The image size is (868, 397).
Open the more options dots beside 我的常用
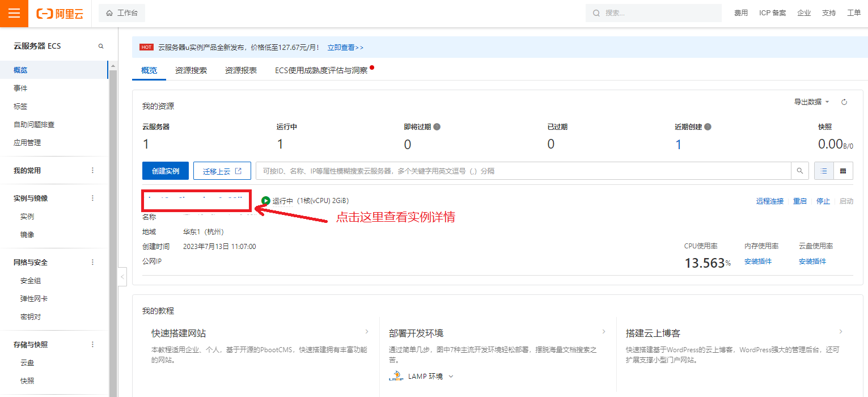(93, 170)
